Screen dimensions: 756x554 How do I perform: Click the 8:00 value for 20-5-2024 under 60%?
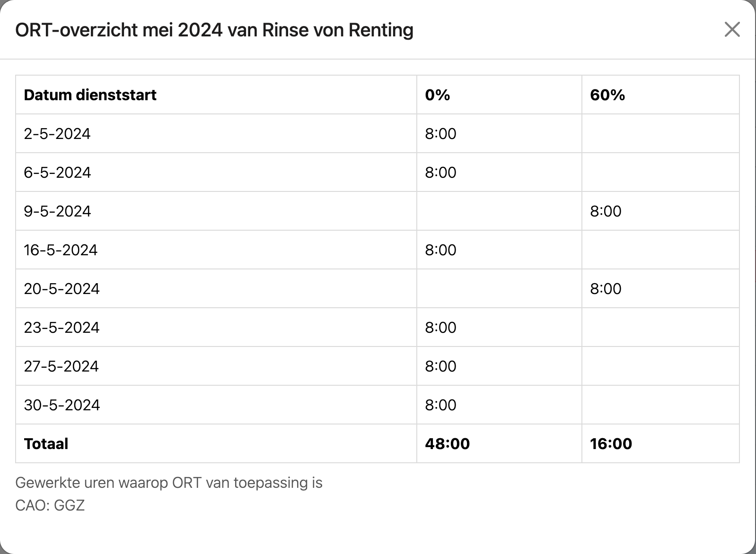coord(606,289)
